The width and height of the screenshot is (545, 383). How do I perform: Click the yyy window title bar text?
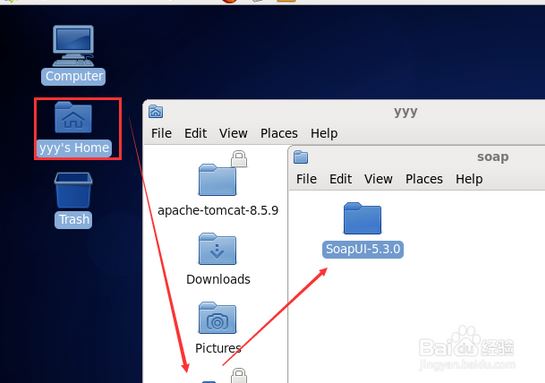406,112
